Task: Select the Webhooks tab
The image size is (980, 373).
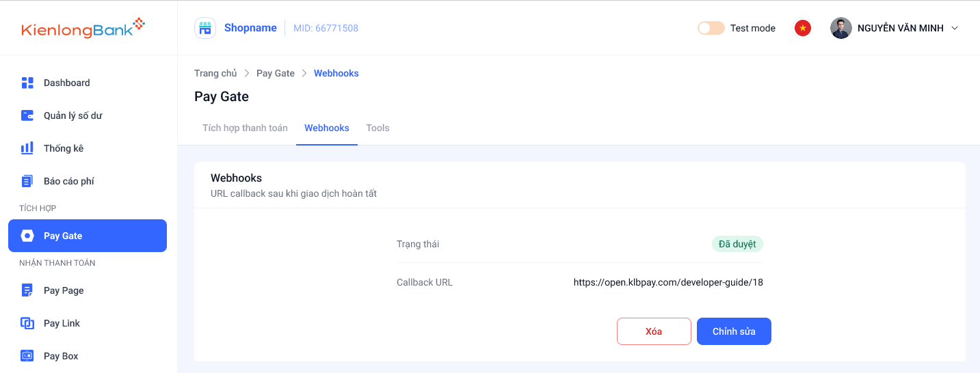Action: coord(327,128)
